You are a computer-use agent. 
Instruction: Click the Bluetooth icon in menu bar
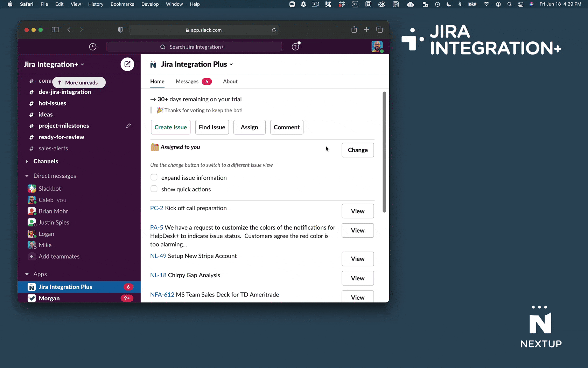[x=460, y=4]
